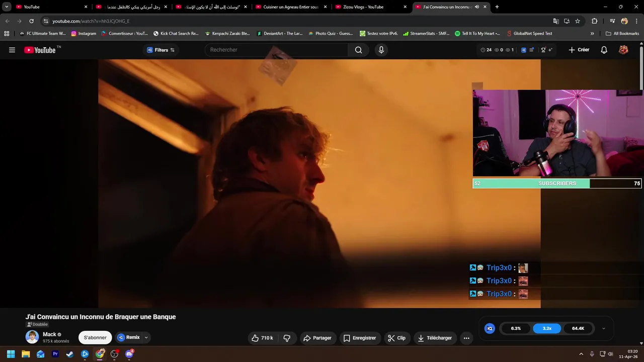Viewport: 644px width, 362px height.
Task: Open the Chrome apps grid shortcut
Action: point(7,34)
